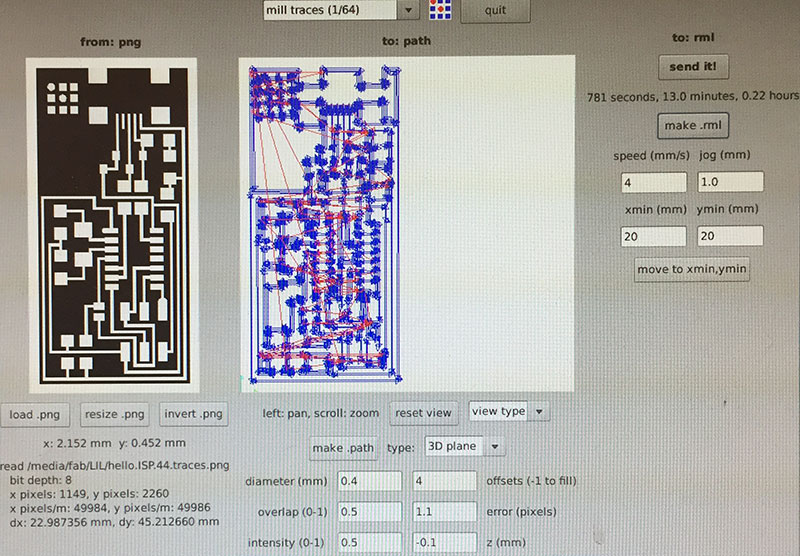This screenshot has width=800, height=556.
Task: Click the fab modules logo icon
Action: [440, 10]
